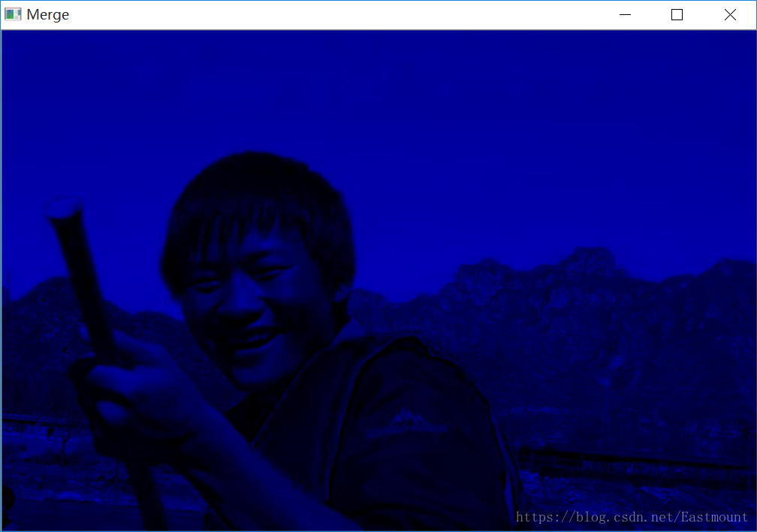Image resolution: width=757 pixels, height=532 pixels.
Task: Close the Merge window
Action: (x=730, y=15)
